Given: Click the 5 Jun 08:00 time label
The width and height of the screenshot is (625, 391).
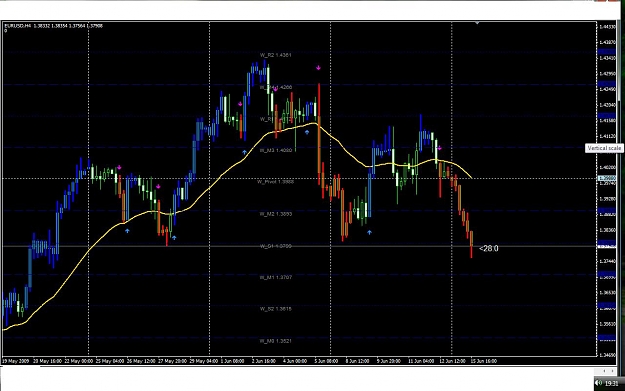Looking at the screenshot, I should click(326, 361).
